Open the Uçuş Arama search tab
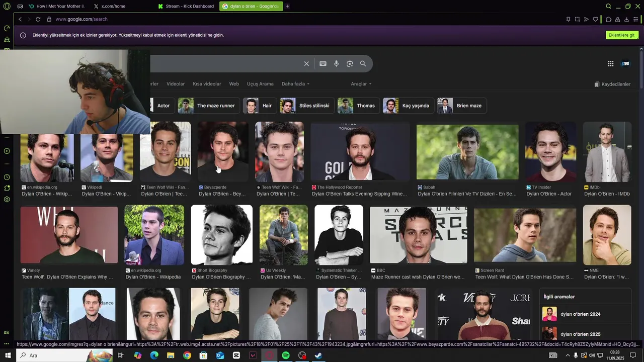The height and width of the screenshot is (362, 644). [260, 84]
